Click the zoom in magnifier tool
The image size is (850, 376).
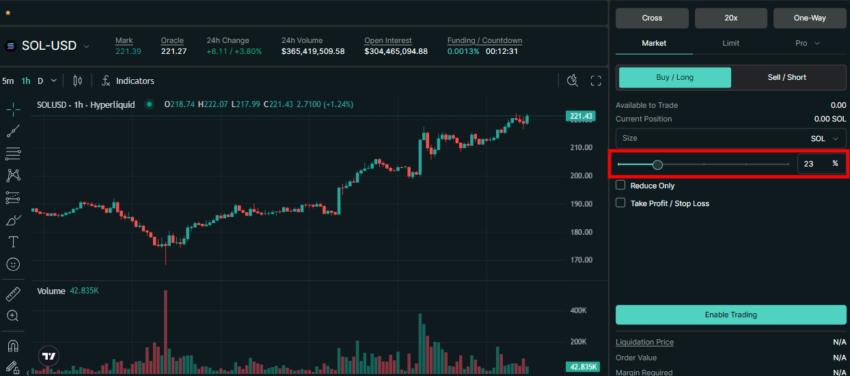14,315
